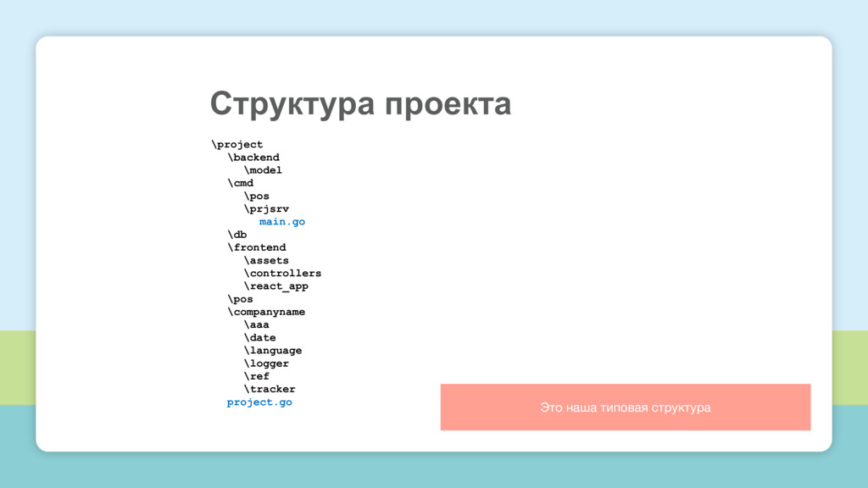Click the \date folder line
This screenshot has height=488, width=868.
coord(259,337)
